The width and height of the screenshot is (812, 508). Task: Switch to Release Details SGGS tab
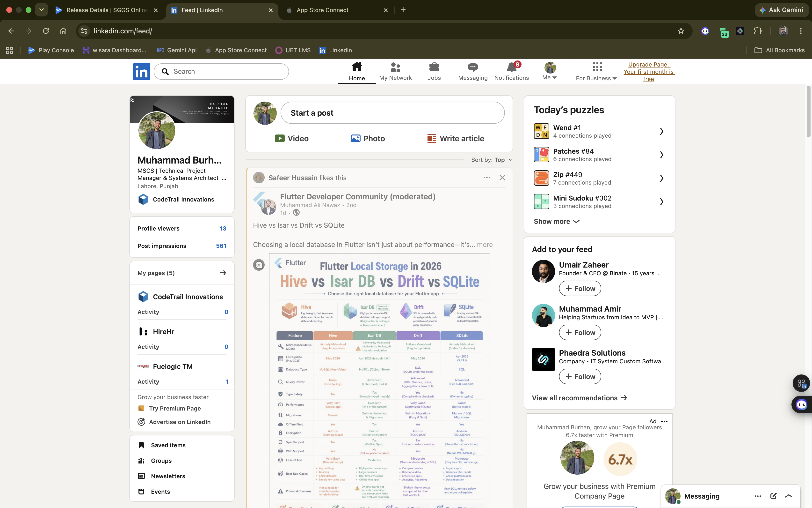106,10
